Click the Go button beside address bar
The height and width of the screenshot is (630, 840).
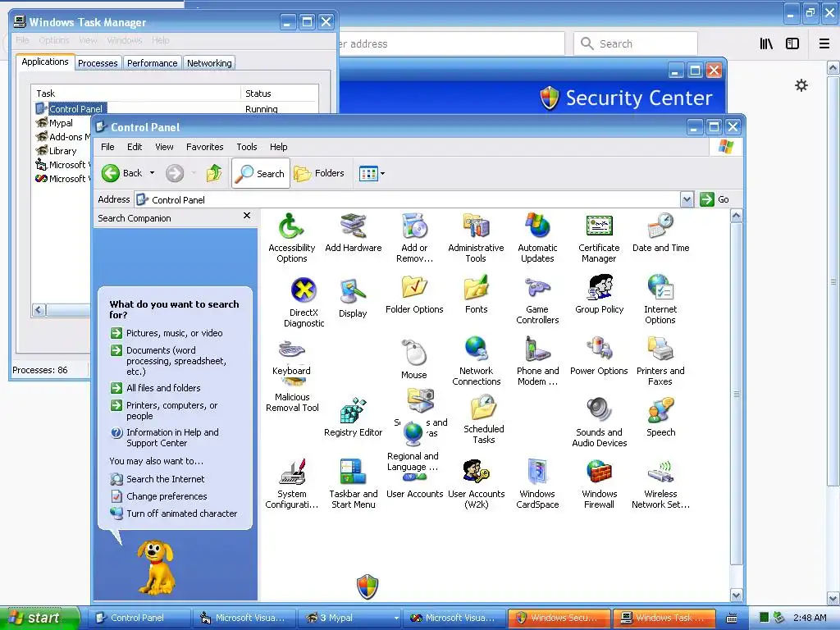[x=714, y=199]
